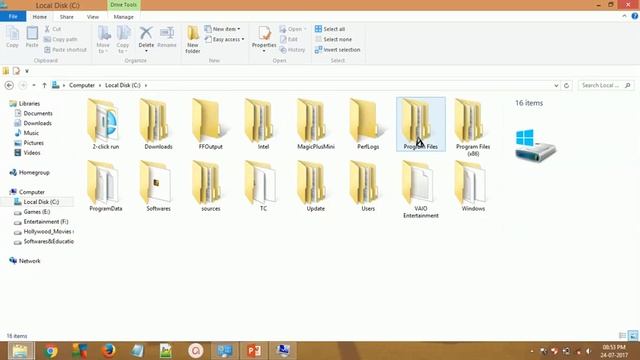
Task: Open the File tab
Action: [13, 16]
